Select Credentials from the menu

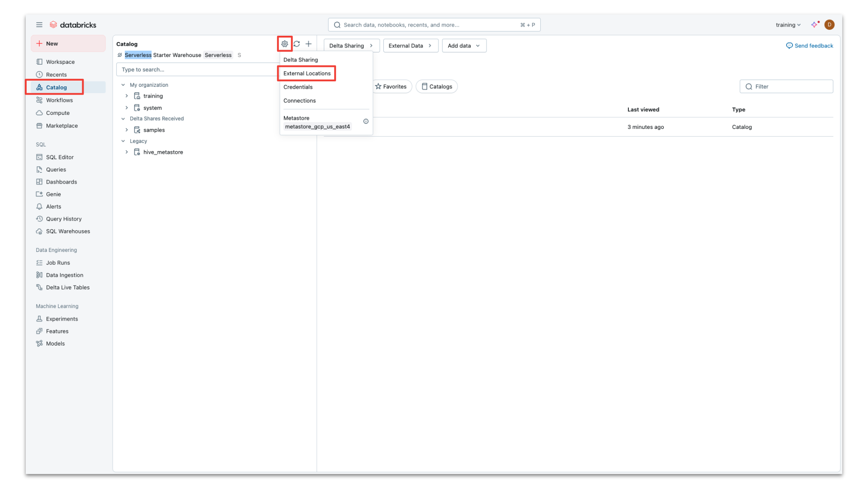298,87
